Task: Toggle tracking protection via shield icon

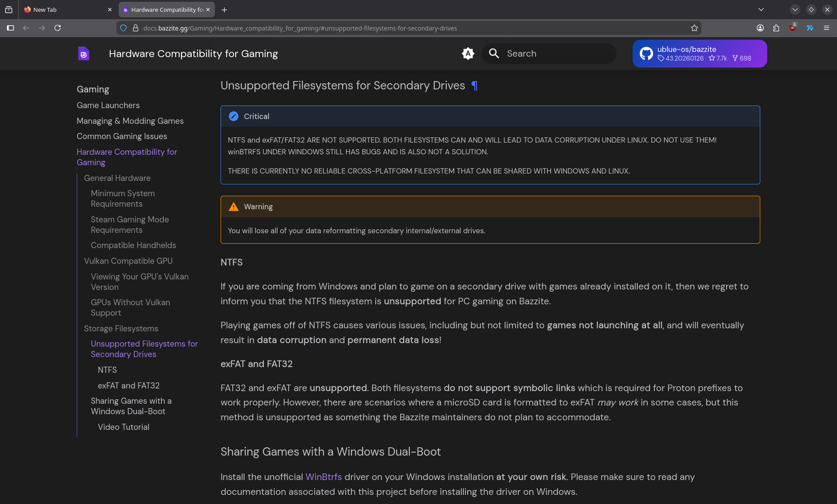Action: tap(123, 28)
